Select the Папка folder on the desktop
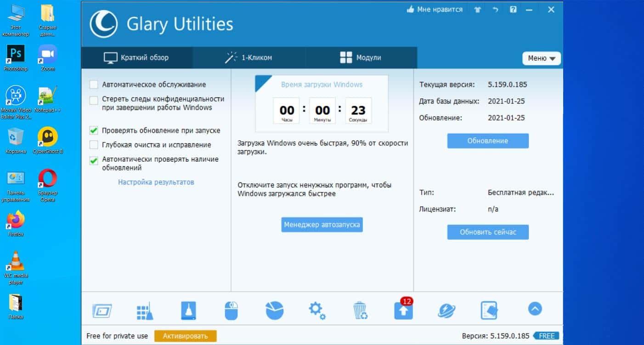 click(16, 306)
